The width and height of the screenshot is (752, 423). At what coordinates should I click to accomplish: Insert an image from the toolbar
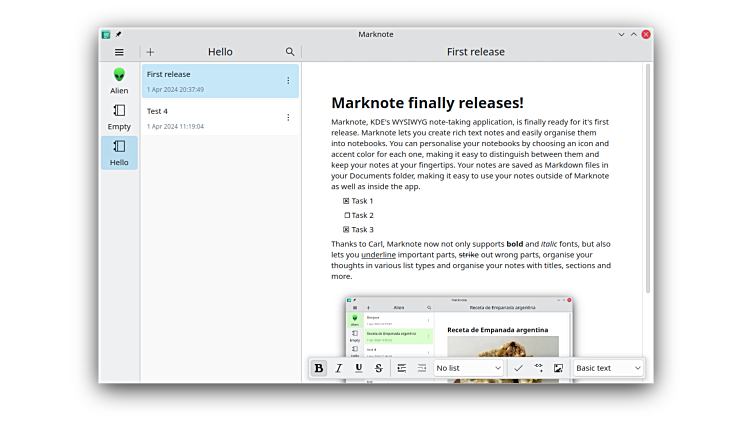tap(558, 368)
